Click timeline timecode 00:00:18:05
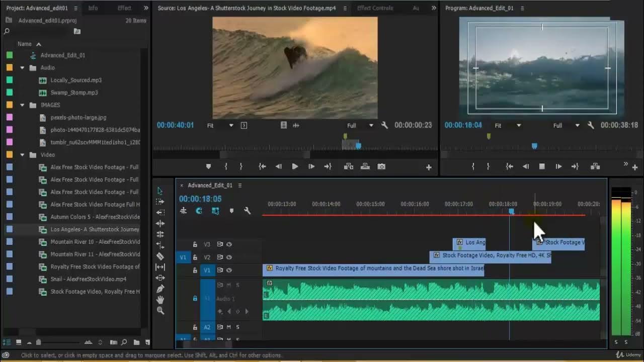The width and height of the screenshot is (644, 362). coord(200,199)
